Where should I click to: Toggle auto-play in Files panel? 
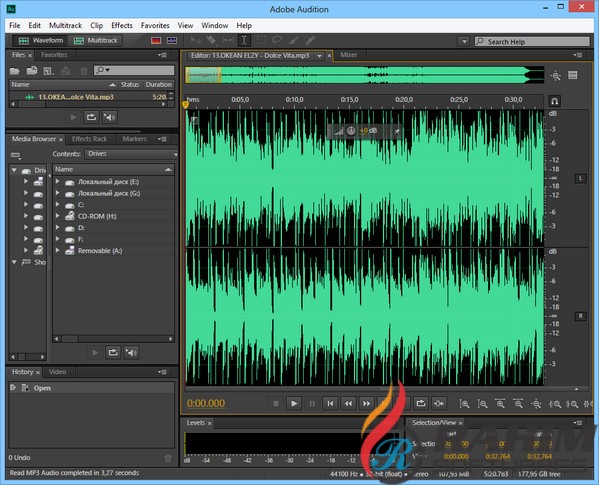(109, 117)
